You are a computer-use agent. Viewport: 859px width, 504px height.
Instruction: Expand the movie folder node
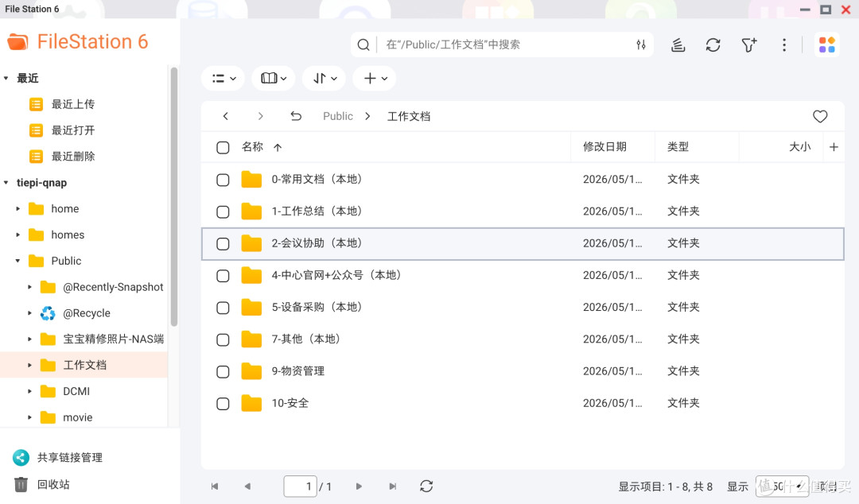[29, 417]
